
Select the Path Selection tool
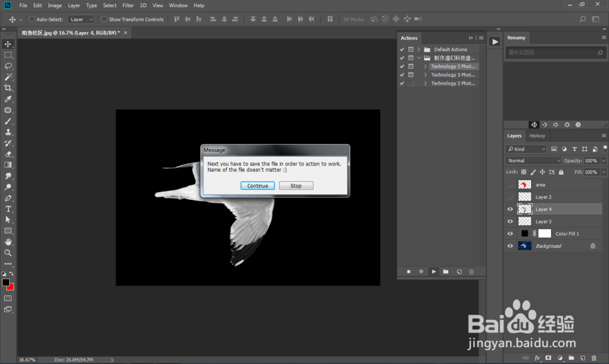[8, 220]
